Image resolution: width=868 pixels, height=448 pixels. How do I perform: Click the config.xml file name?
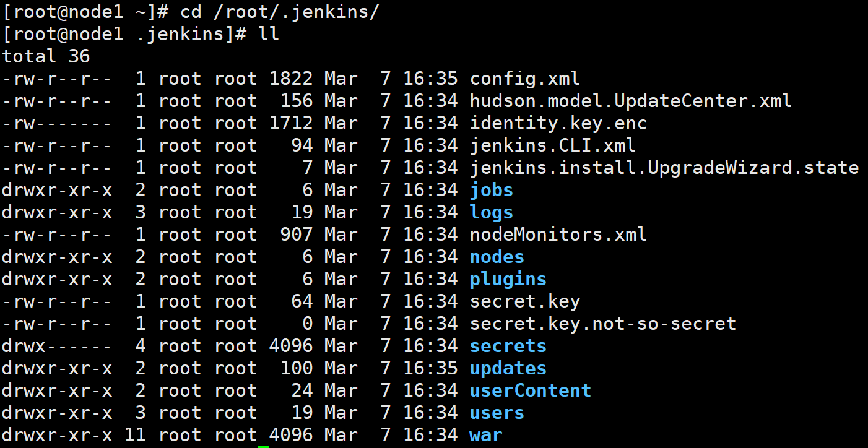(x=525, y=79)
